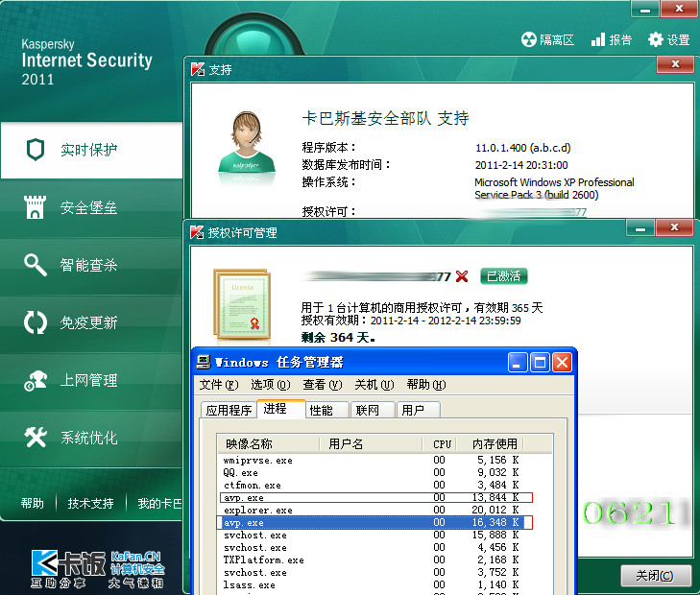Open the 选项(O) menu in Task Manager
The height and width of the screenshot is (595, 700).
(271, 385)
